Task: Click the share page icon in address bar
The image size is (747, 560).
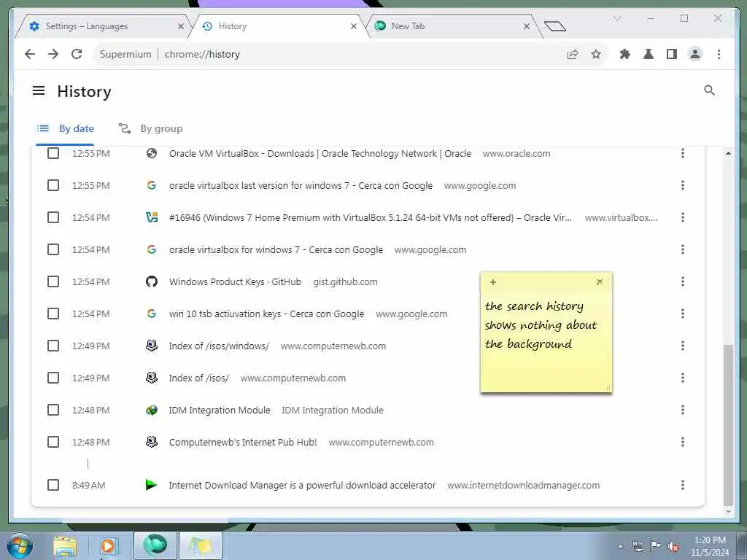Action: click(x=573, y=54)
